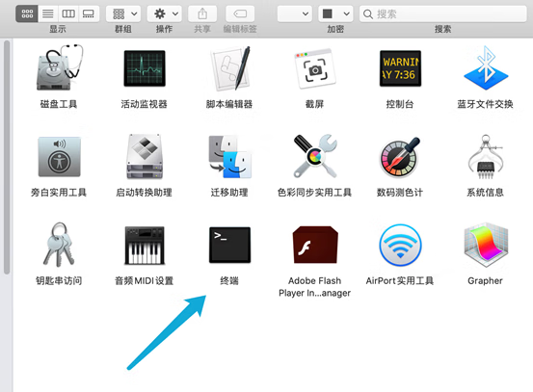The height and width of the screenshot is (392, 533).
Task: Launch 磁盘工具 Disk Utility icon
Action: click(60, 67)
